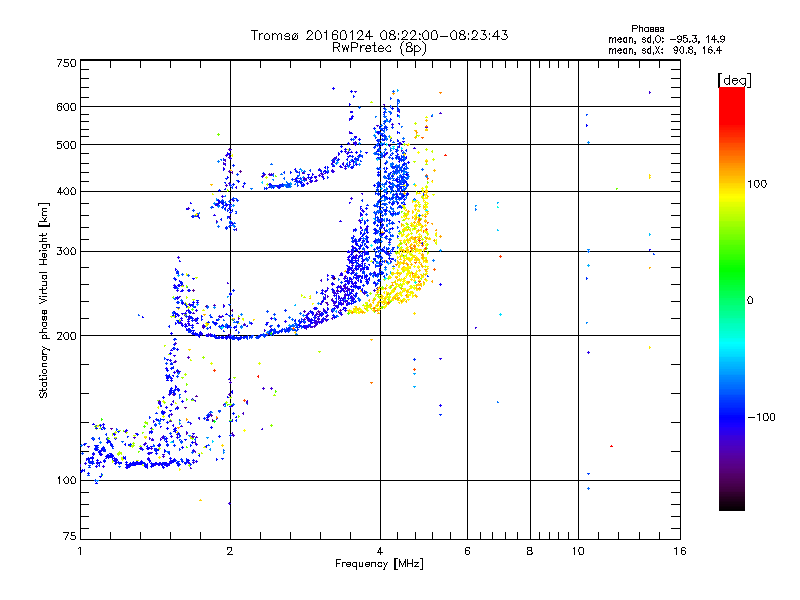Image resolution: width=800 pixels, height=600 pixels.
Task: Click the y-axis '300' tick label
Action: (67, 251)
